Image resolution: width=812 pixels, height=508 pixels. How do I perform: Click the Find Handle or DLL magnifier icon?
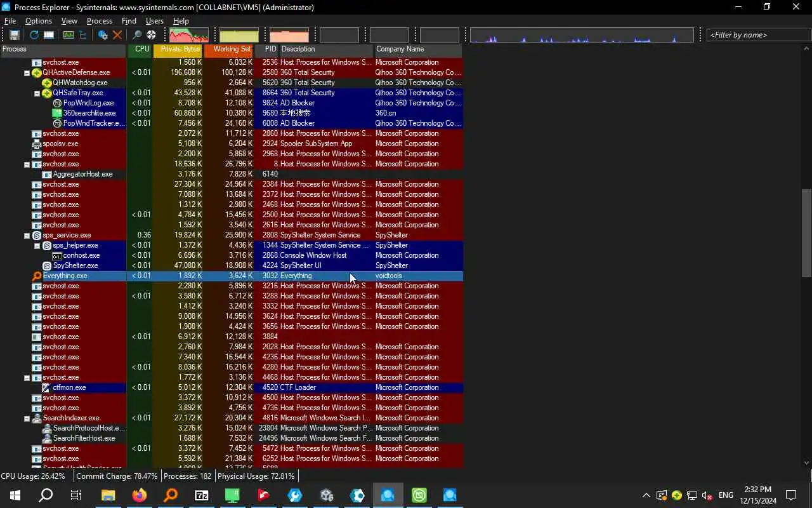click(x=136, y=35)
